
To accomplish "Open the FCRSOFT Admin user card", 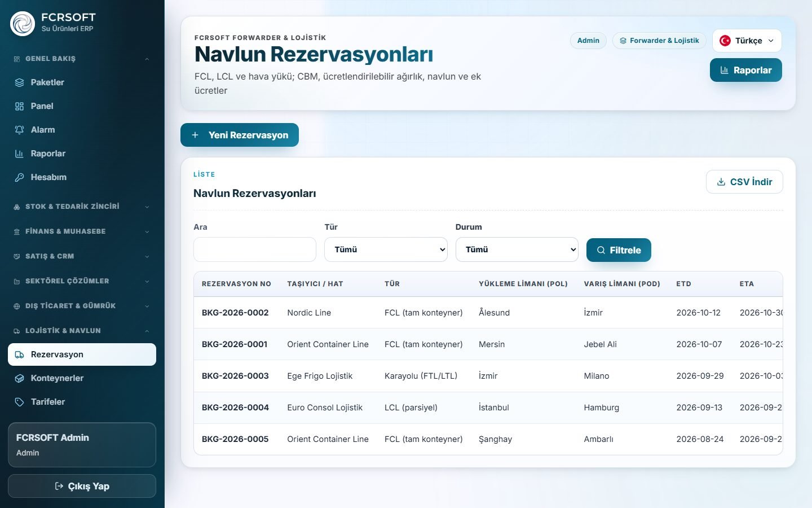I will pyautogui.click(x=82, y=445).
